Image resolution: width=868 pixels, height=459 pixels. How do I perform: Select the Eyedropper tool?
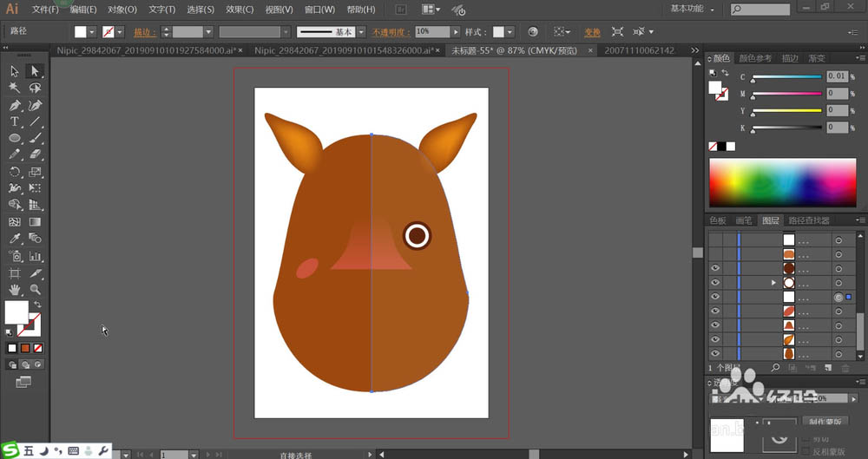click(x=15, y=239)
